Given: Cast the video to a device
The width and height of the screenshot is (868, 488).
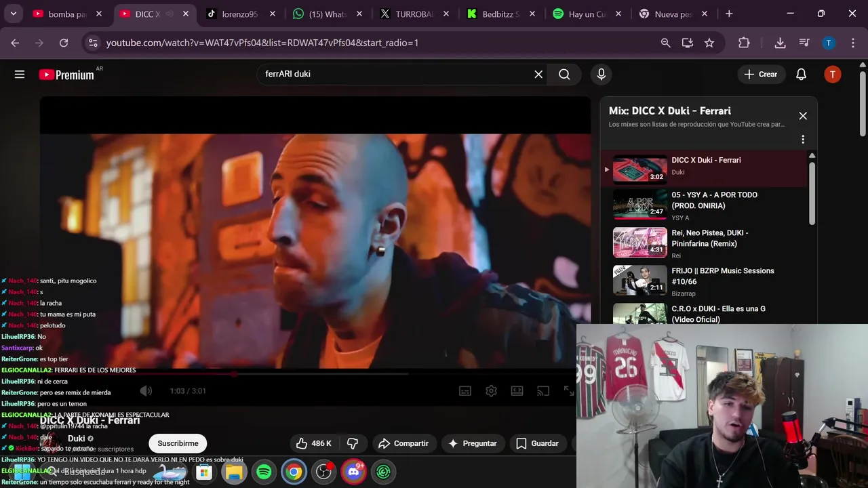Looking at the screenshot, I should [x=542, y=391].
